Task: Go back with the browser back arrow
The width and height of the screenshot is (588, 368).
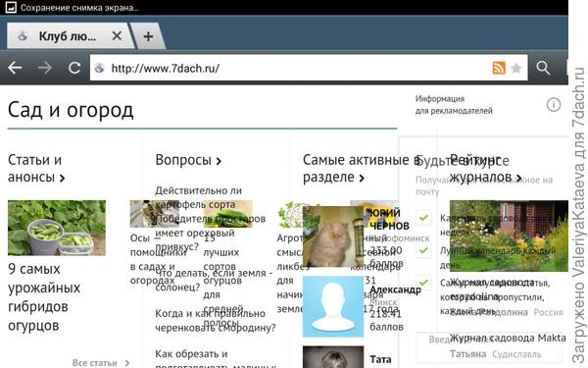Action: 15,68
